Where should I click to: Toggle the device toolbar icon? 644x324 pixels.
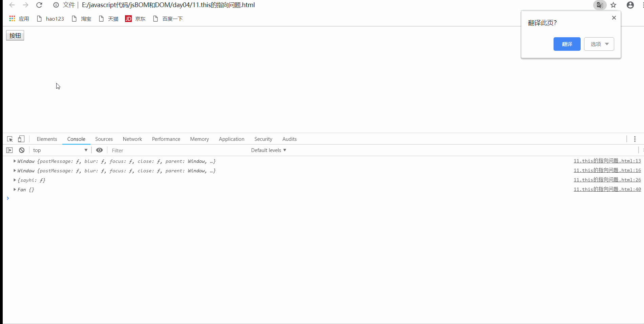click(21, 139)
